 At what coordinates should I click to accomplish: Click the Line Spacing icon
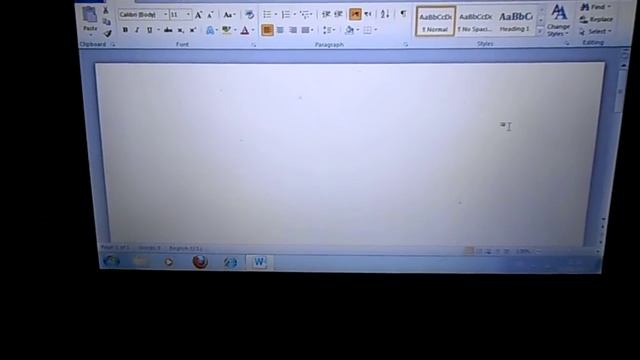(327, 30)
